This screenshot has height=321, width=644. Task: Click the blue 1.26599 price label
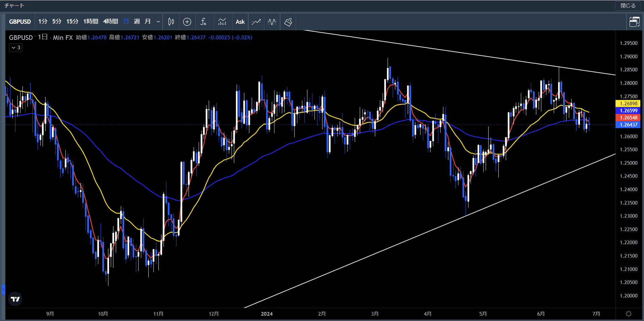[x=628, y=111]
